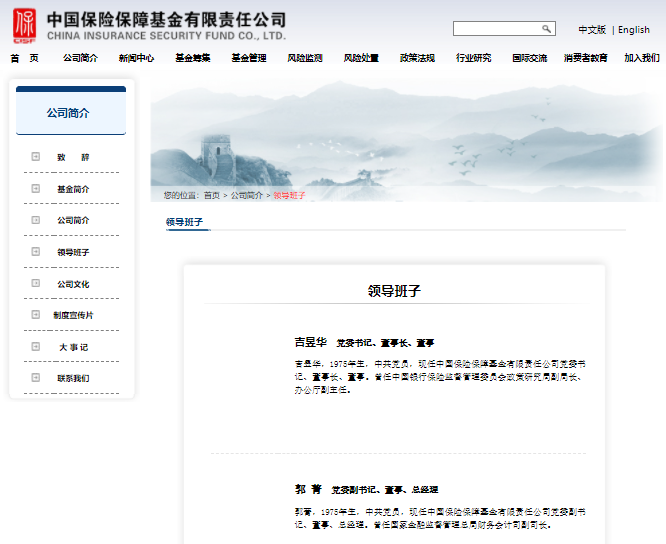Open 加入我们 navigation menu
Viewport: 666px width, 544px height.
[x=642, y=58]
